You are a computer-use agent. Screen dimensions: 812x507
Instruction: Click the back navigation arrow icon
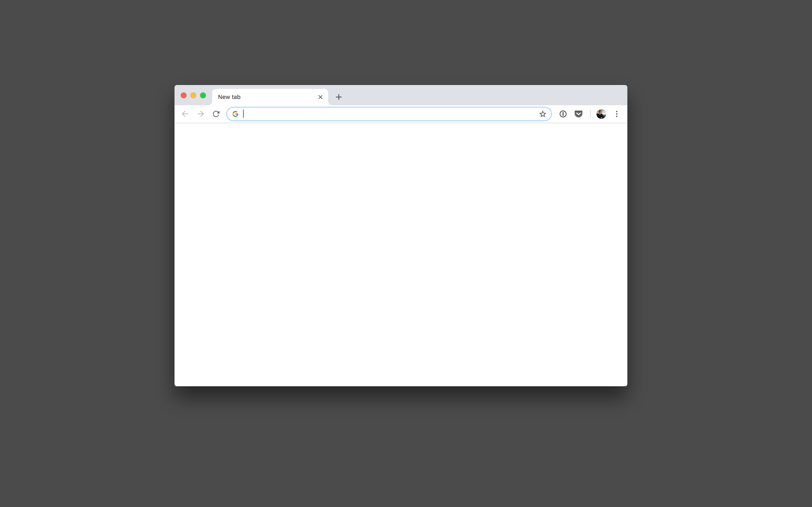click(x=186, y=114)
